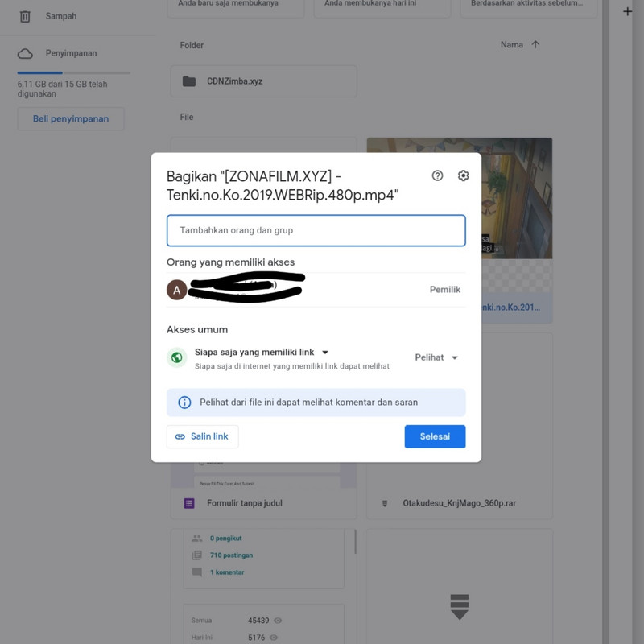This screenshot has height=644, width=644.
Task: Click the '1 komentar' link
Action: pyautogui.click(x=227, y=572)
